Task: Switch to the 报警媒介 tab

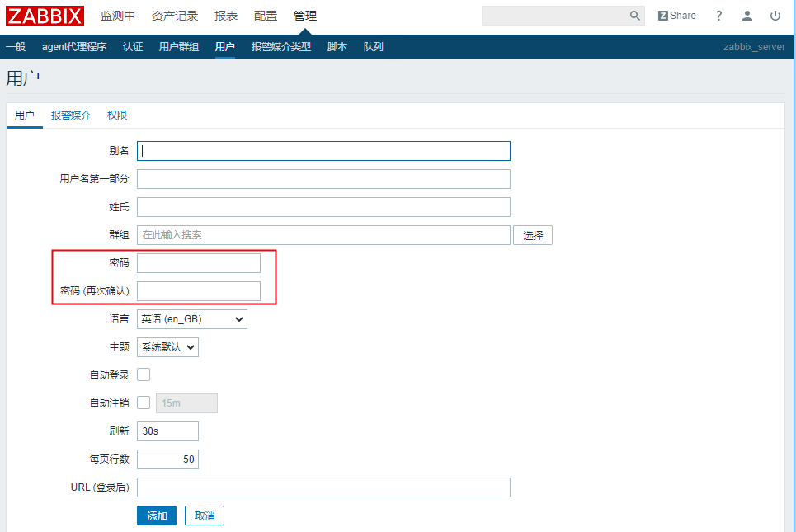Action: (71, 115)
